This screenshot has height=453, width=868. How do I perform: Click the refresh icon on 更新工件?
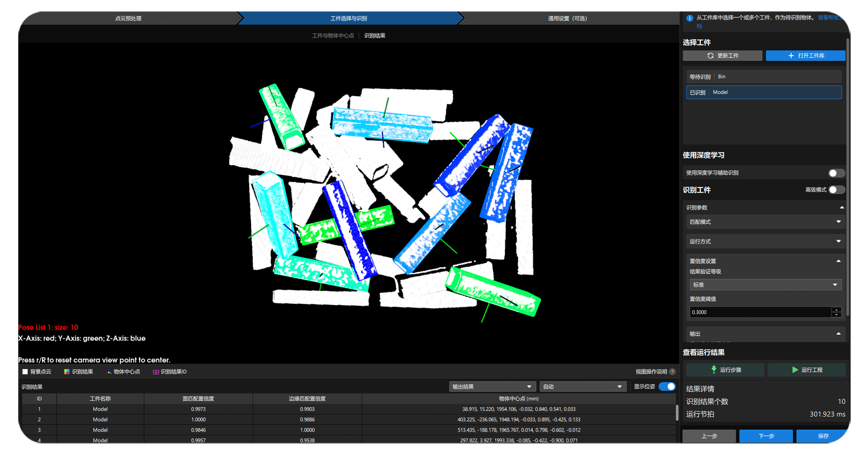coord(710,56)
